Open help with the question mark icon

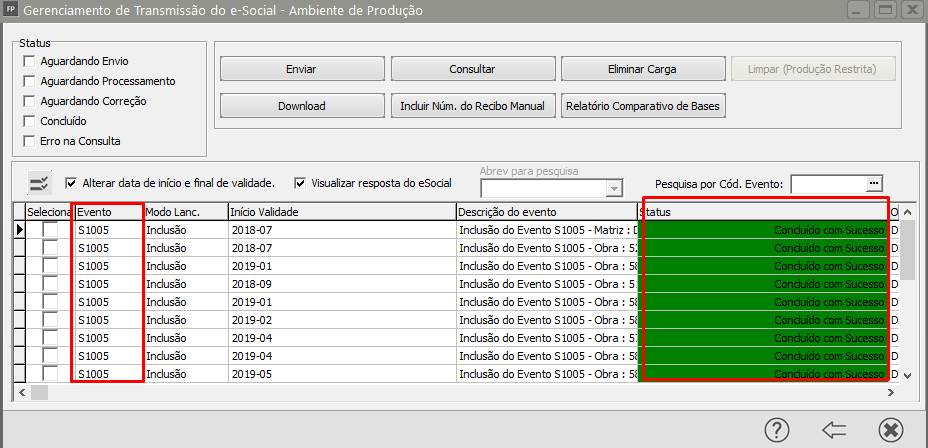coord(777,429)
